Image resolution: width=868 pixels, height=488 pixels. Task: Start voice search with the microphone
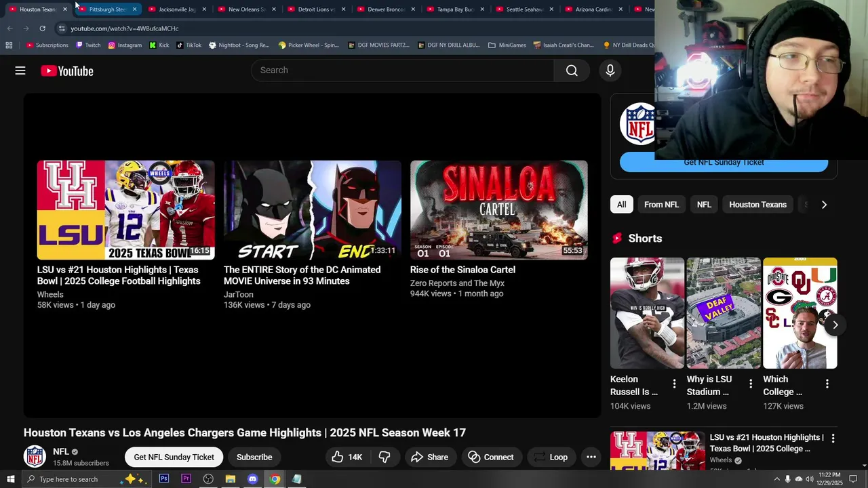pos(610,70)
